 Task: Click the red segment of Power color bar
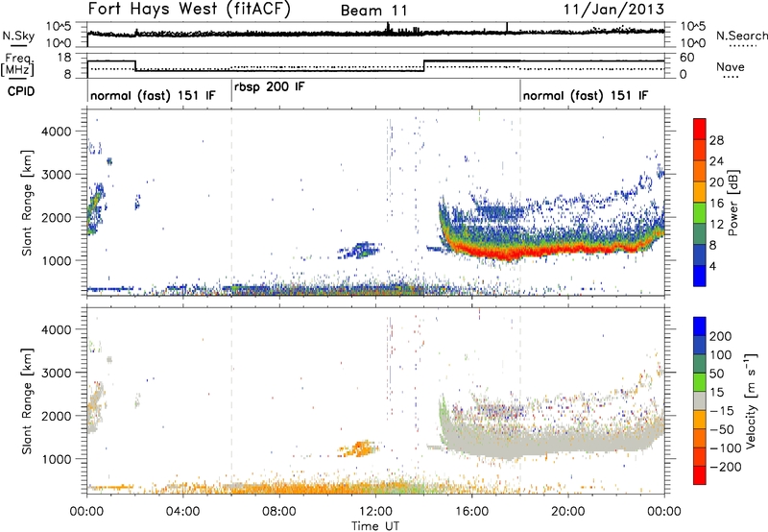[x=700, y=129]
